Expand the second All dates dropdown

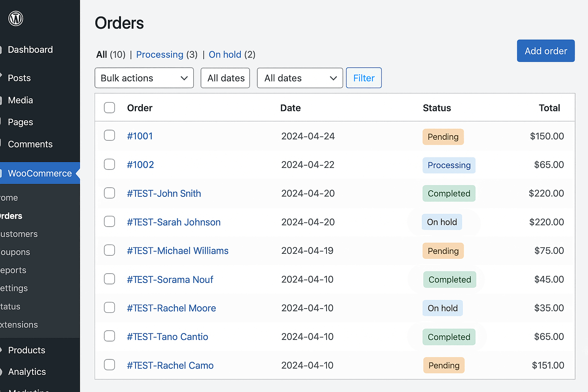[x=300, y=78]
